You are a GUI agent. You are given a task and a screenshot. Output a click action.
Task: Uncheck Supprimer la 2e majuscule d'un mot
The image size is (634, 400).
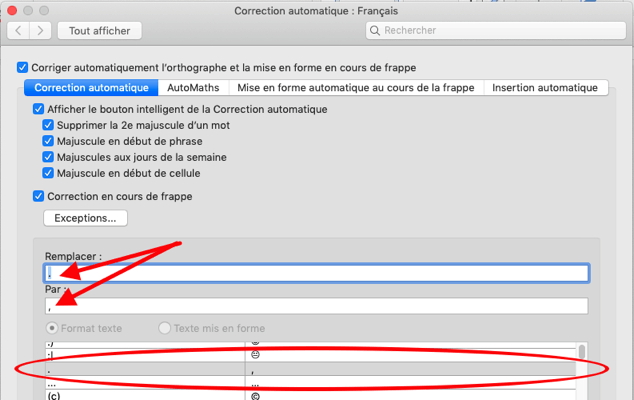pos(48,125)
